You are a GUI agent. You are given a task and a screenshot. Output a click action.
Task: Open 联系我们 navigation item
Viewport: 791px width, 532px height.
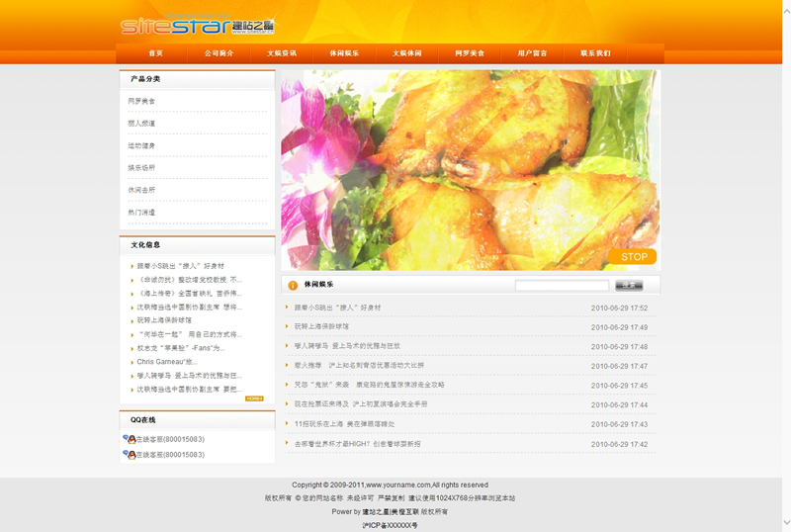tap(595, 53)
